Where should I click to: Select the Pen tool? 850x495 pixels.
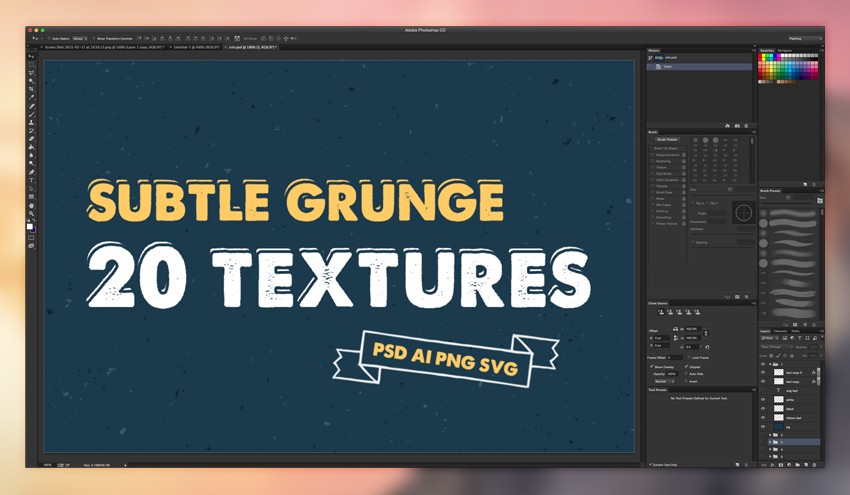tap(31, 172)
